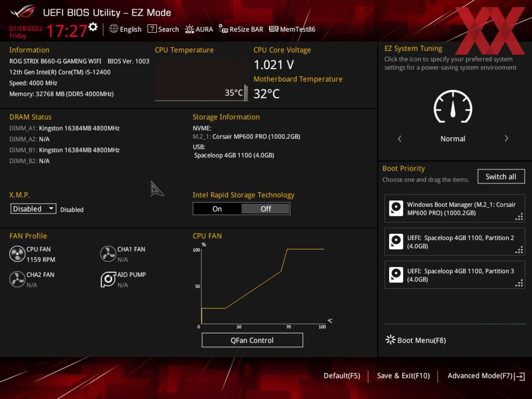Image resolution: width=532 pixels, height=399 pixels.
Task: Click the BIOS Ver. 1003 text
Action: [128, 61]
